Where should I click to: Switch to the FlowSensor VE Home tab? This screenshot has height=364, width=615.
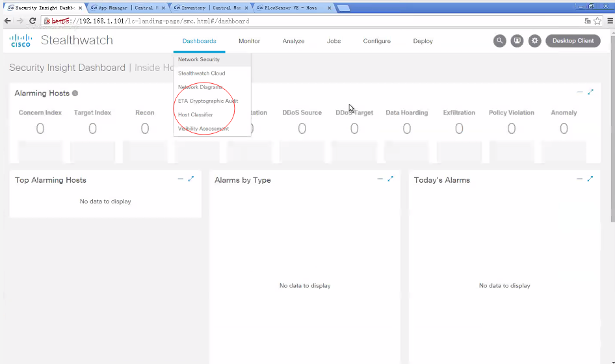point(293,8)
